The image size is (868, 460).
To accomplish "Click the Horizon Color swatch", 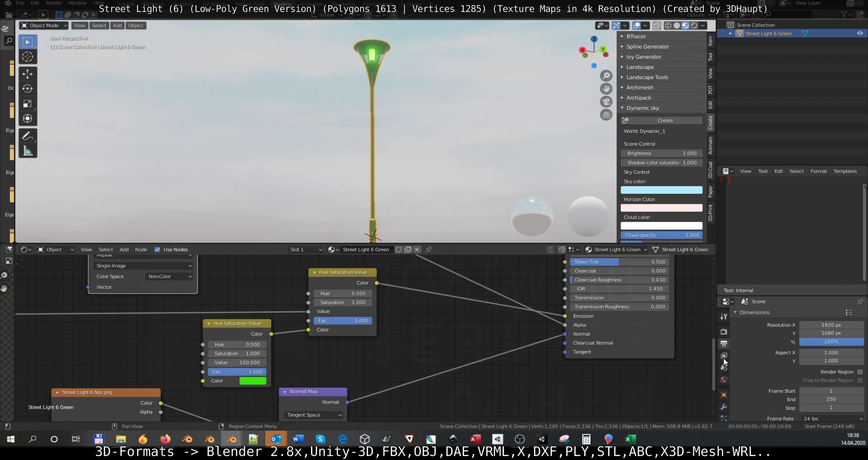I will click(x=662, y=208).
